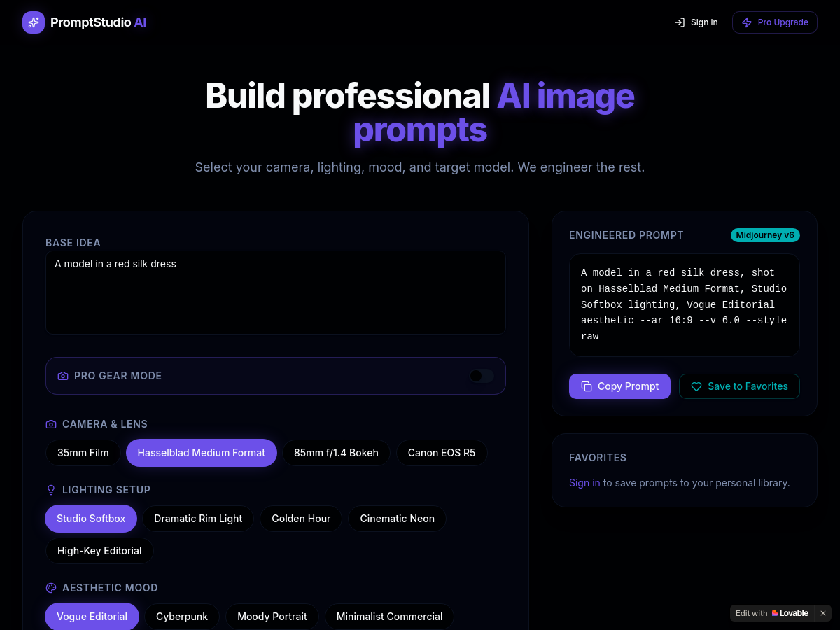Choose Dramatic Rim Light lighting

[198, 519]
